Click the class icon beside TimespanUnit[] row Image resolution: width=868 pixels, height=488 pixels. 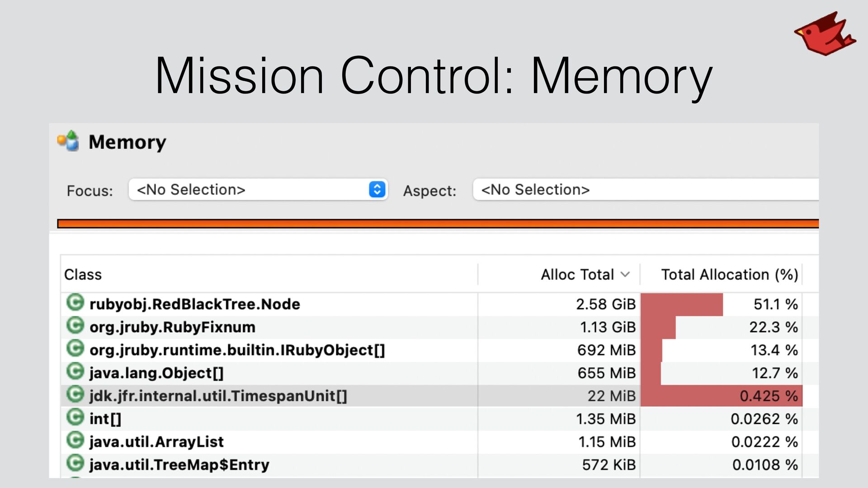point(75,395)
